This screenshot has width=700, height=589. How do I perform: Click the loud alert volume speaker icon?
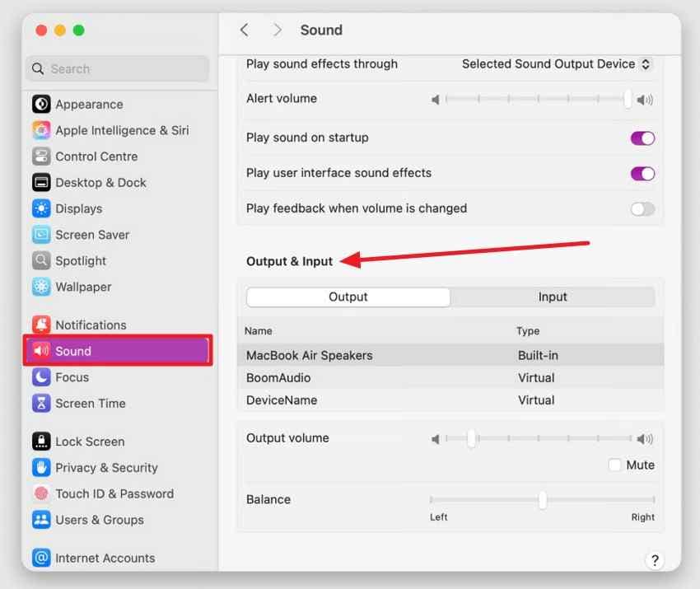pos(645,100)
